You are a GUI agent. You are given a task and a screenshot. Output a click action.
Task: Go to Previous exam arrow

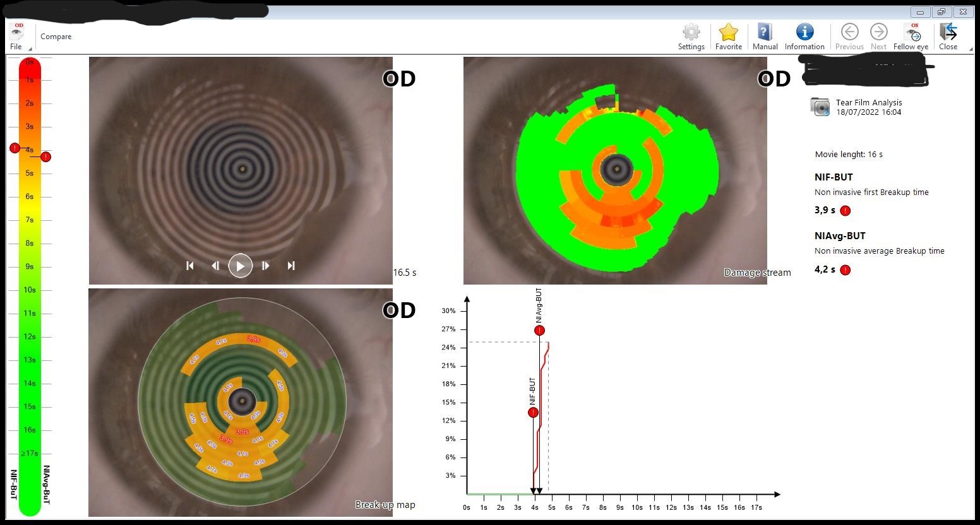pos(849,33)
